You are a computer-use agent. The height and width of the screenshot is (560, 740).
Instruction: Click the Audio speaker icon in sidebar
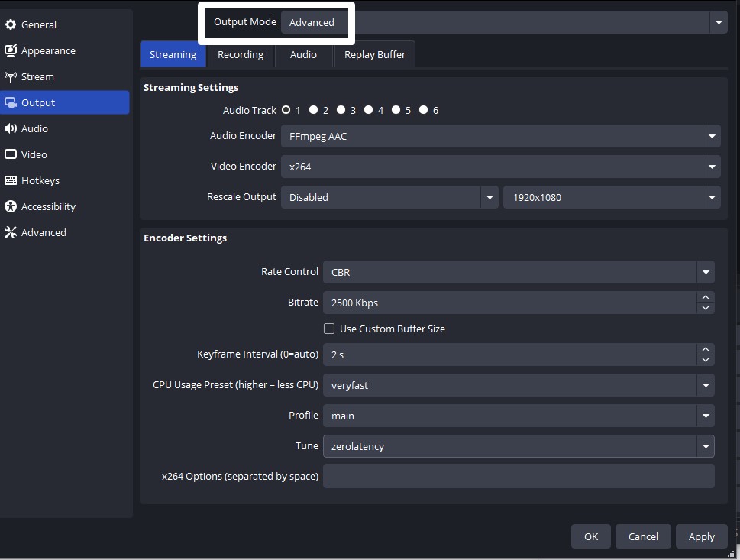(11, 128)
